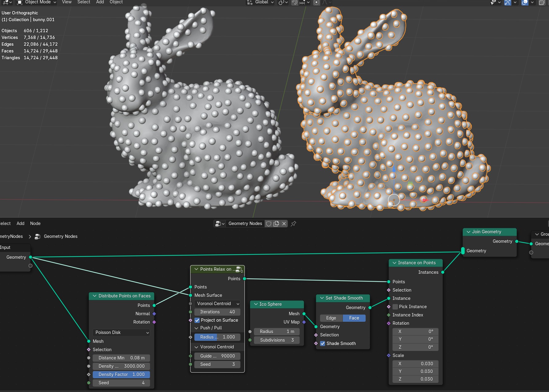Toggle proportional editing
The width and height of the screenshot is (549, 392).
[x=316, y=2]
